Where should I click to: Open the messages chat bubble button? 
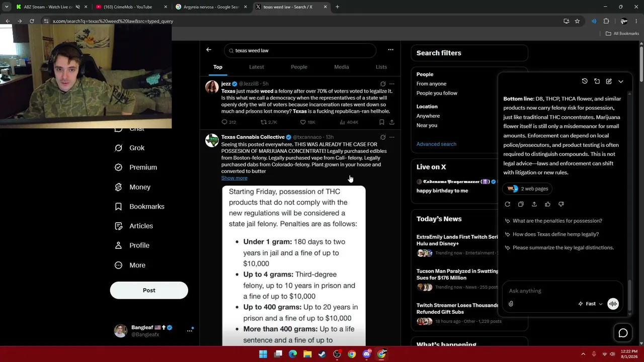[623, 333]
